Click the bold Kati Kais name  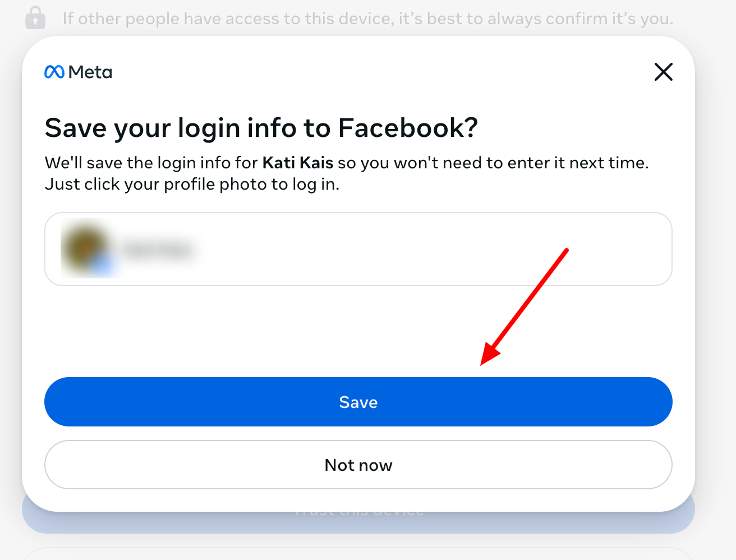298,163
